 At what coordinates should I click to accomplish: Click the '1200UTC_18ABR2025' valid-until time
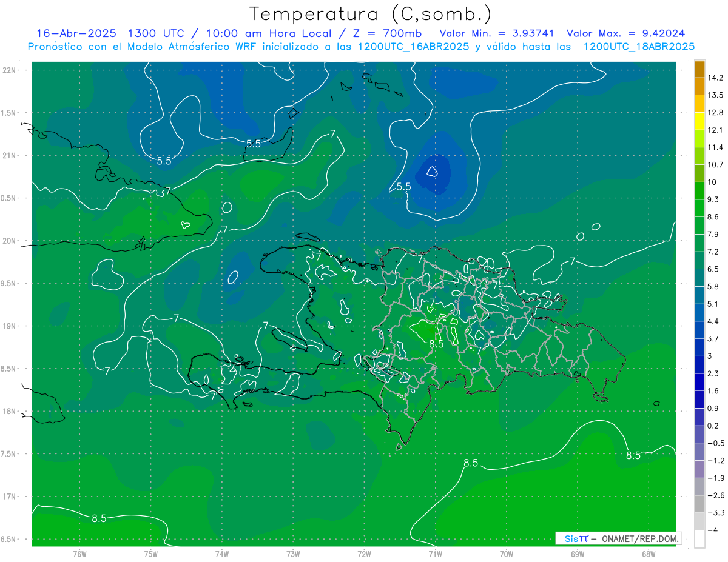click(639, 46)
